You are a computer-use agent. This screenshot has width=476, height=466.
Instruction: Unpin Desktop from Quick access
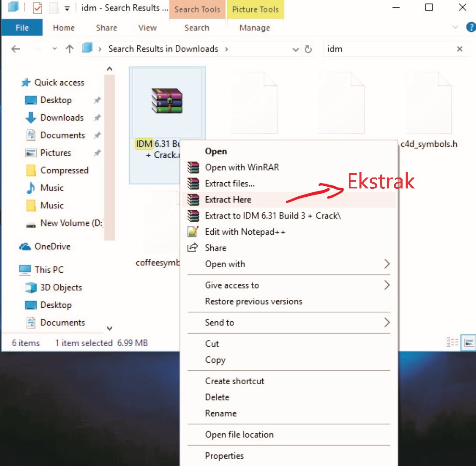coord(97,100)
